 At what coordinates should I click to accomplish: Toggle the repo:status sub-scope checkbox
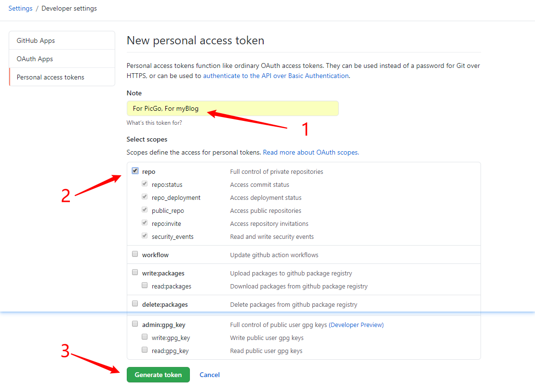click(x=145, y=184)
